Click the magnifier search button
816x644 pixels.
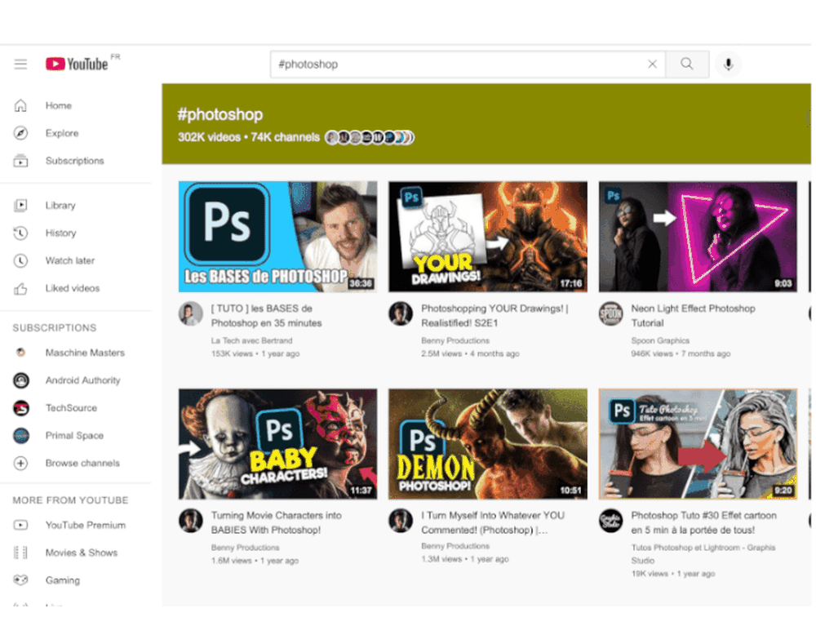[x=687, y=64]
